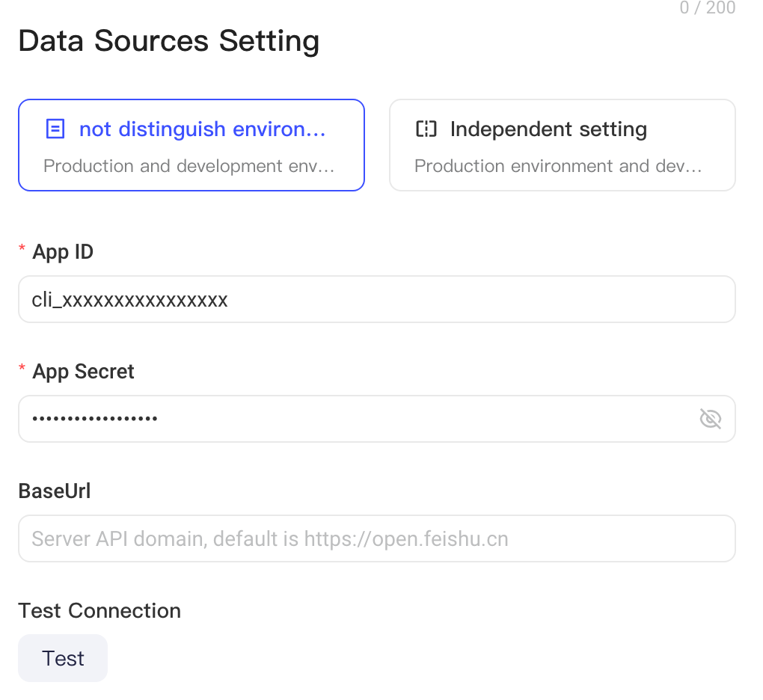Focus the App Secret password field
Screen dimensions: 763x700
point(376,419)
